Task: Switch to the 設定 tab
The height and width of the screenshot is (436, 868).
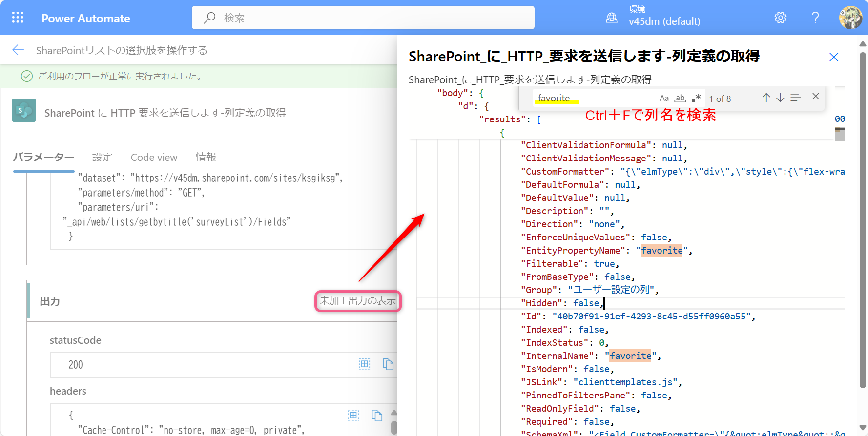Action: [102, 157]
